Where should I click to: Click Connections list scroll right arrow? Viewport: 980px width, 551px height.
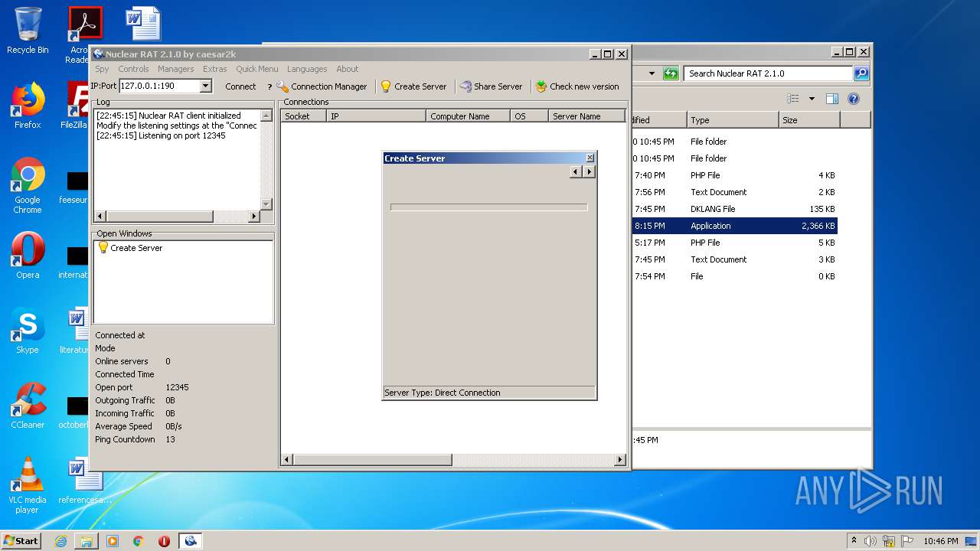pyautogui.click(x=620, y=460)
